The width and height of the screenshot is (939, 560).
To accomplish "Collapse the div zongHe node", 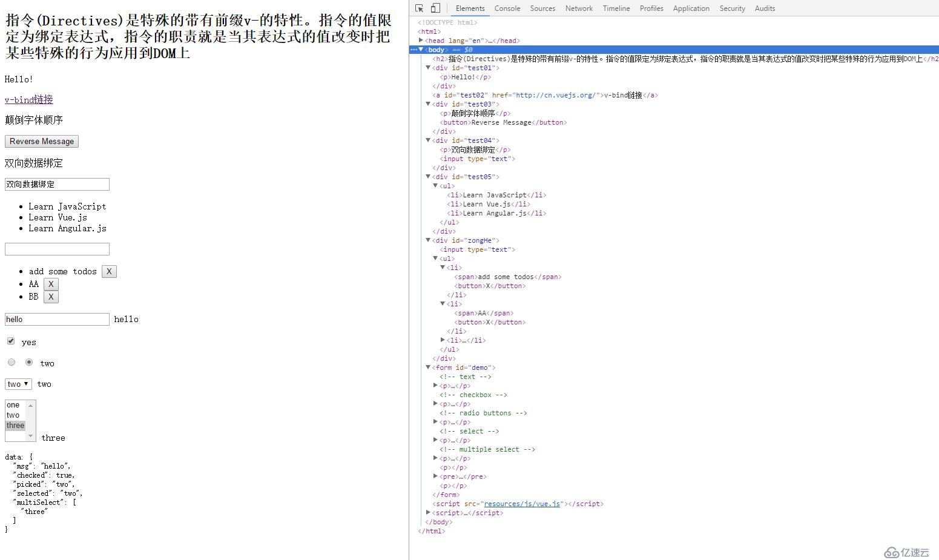I will pyautogui.click(x=428, y=240).
